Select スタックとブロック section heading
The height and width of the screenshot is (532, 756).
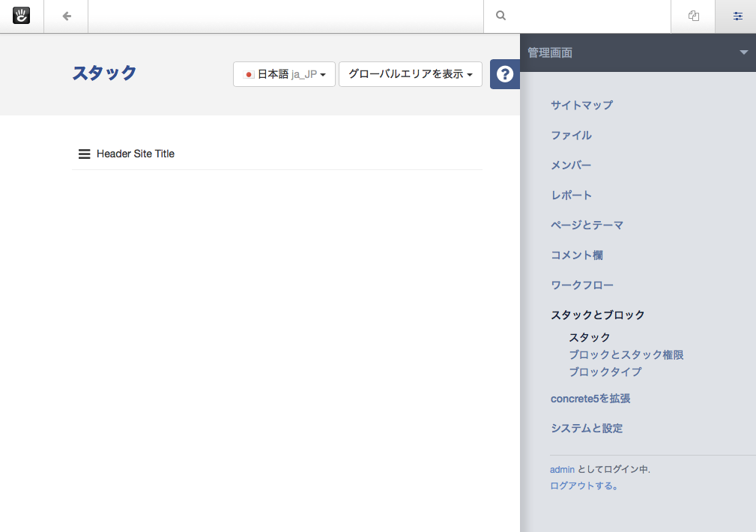click(597, 315)
